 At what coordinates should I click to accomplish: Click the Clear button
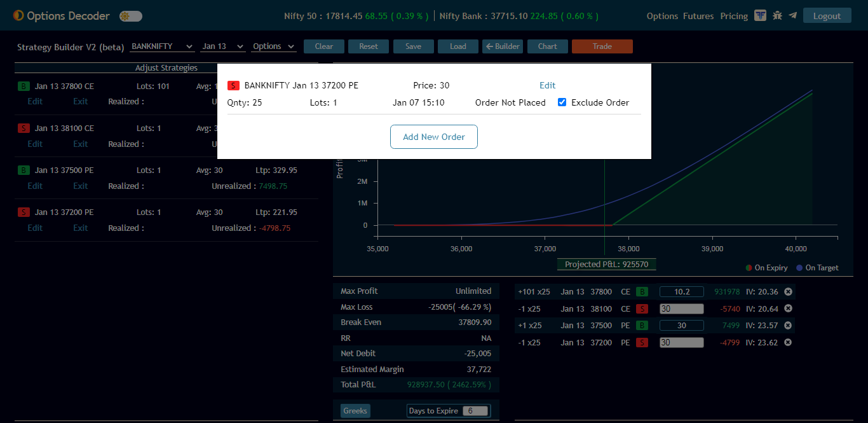coord(324,46)
